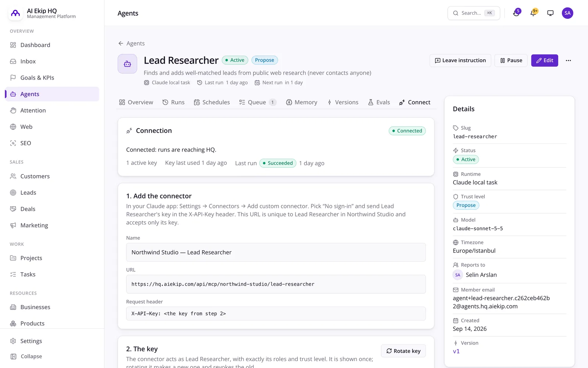
Task: Open the three-dots more options menu
Action: click(x=568, y=60)
